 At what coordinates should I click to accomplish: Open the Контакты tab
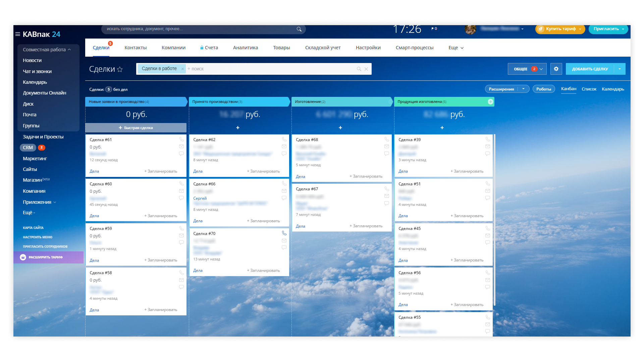point(136,48)
